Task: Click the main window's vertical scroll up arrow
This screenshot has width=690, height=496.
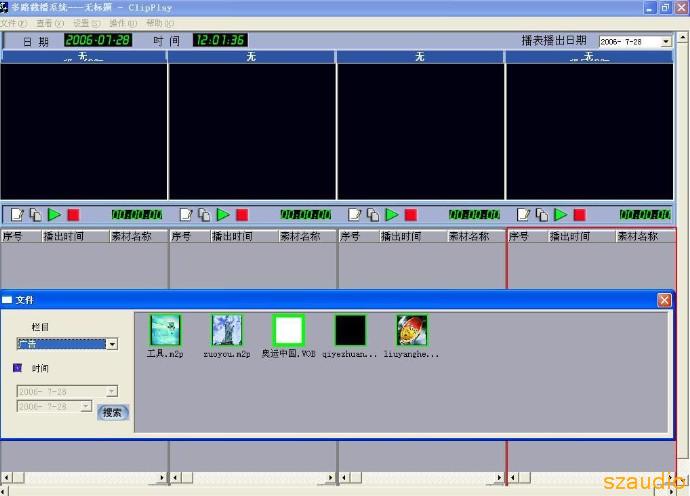Action: tap(683, 37)
